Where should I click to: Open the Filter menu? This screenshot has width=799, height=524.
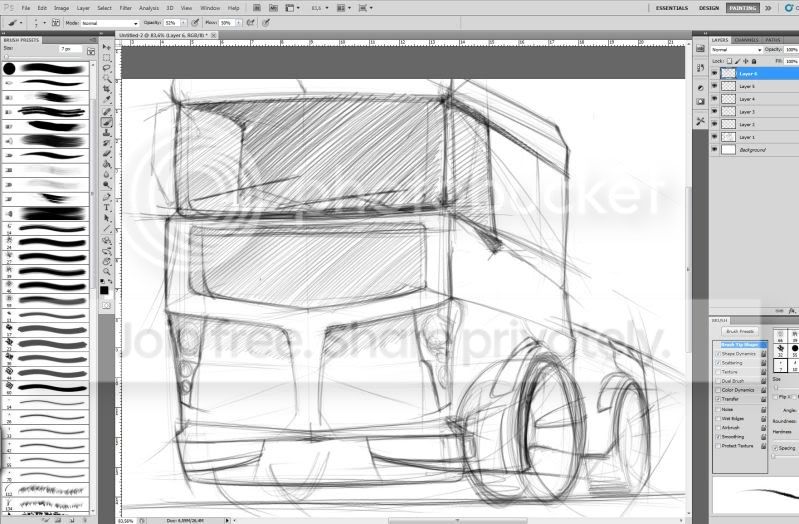(x=125, y=8)
